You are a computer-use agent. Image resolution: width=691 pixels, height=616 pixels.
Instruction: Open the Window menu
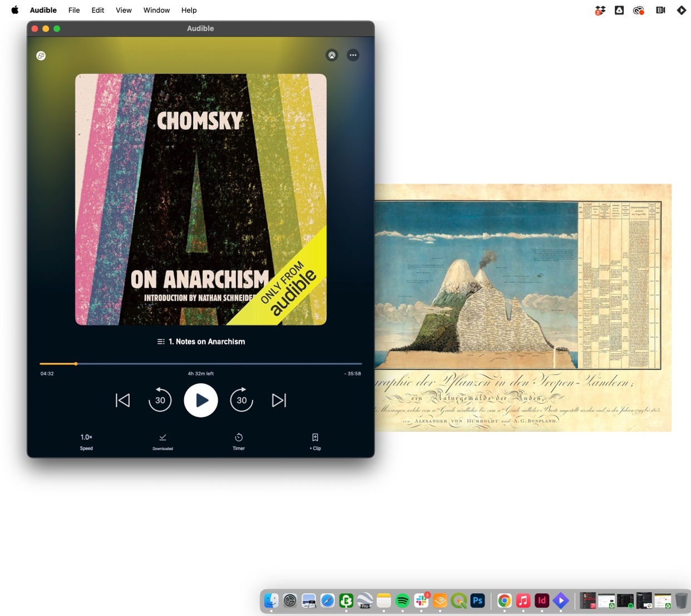(x=156, y=10)
